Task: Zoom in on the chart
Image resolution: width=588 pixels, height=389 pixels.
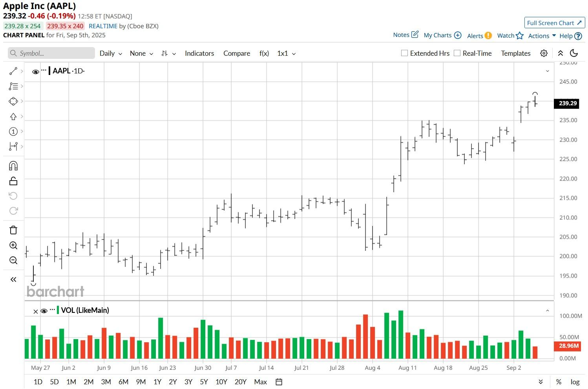Action: coord(13,245)
